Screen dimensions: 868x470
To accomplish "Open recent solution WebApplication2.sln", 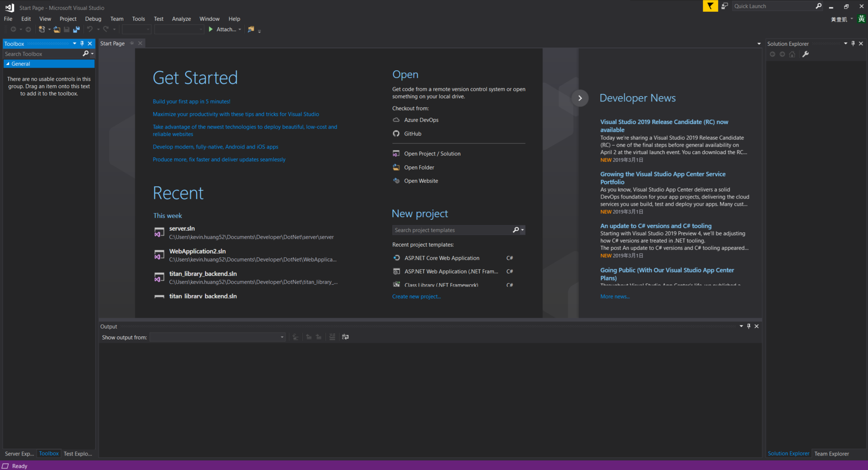I will (198, 251).
